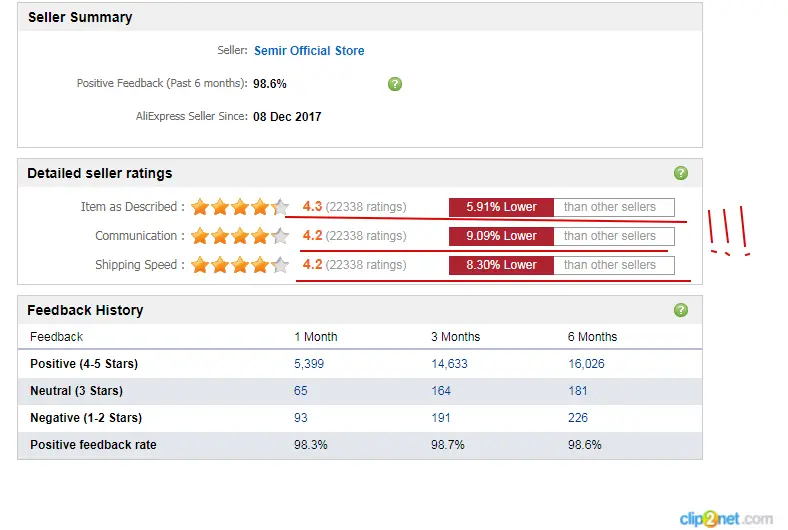Click the Neutral (3 Stars) row label
This screenshot has width=788, height=530.
click(76, 391)
